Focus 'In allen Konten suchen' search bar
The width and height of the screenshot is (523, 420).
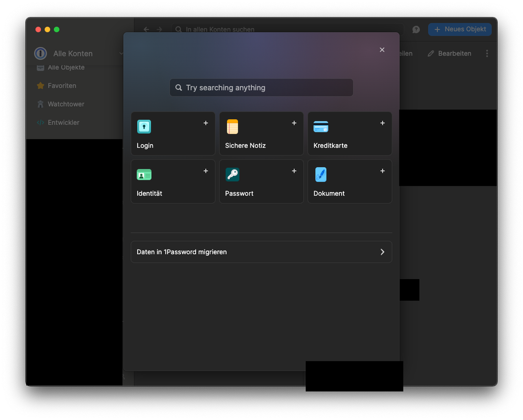(287, 29)
